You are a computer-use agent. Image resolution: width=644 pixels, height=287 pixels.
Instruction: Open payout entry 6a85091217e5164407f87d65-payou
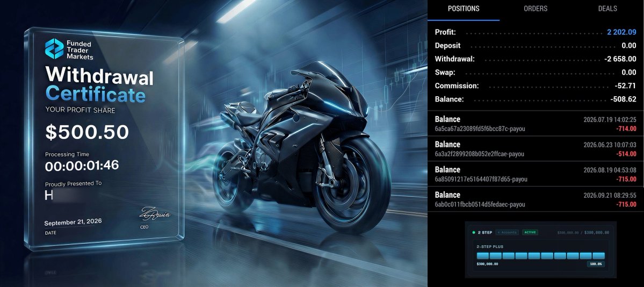point(536,174)
